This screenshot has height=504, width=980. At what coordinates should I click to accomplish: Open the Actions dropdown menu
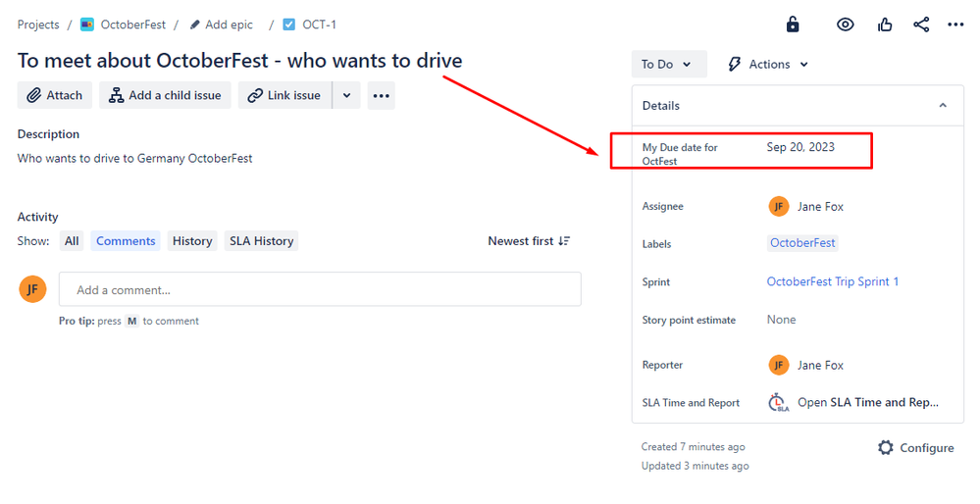[x=768, y=64]
